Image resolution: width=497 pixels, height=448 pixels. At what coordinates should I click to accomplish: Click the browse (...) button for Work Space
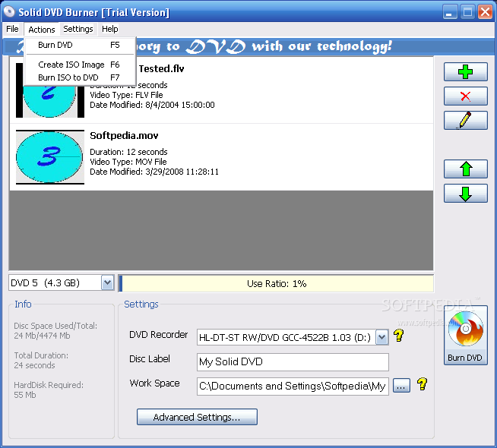401,386
